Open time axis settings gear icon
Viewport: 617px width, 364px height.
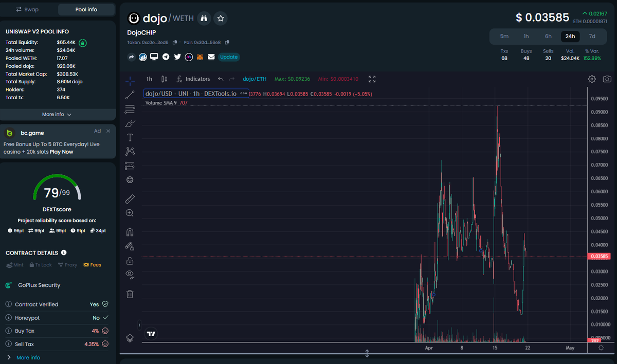coord(601,348)
